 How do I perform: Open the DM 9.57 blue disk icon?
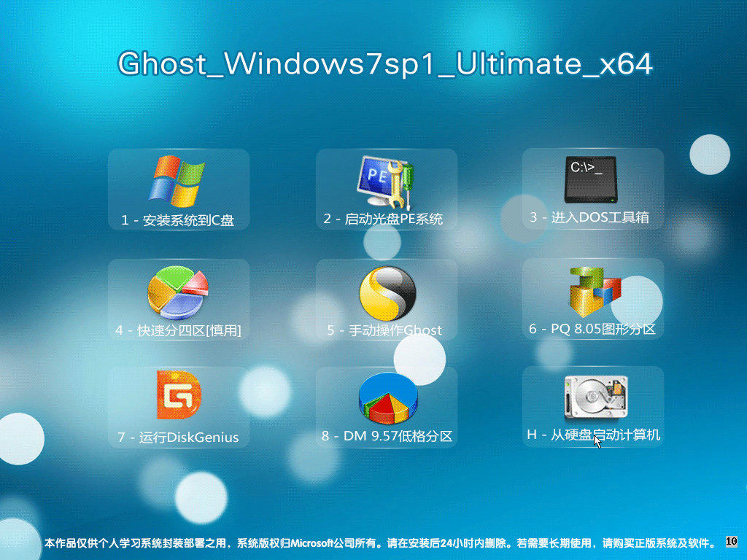pos(388,399)
